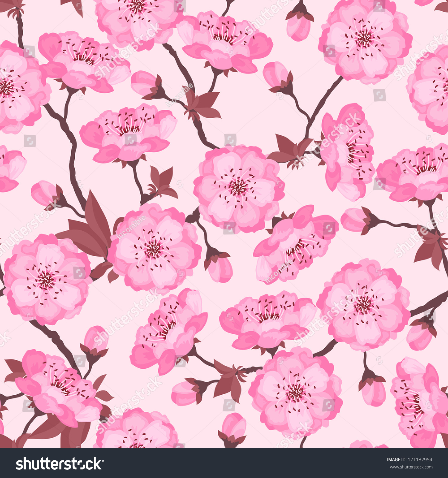Open the www.shutterstock.com link

(x=411, y=467)
